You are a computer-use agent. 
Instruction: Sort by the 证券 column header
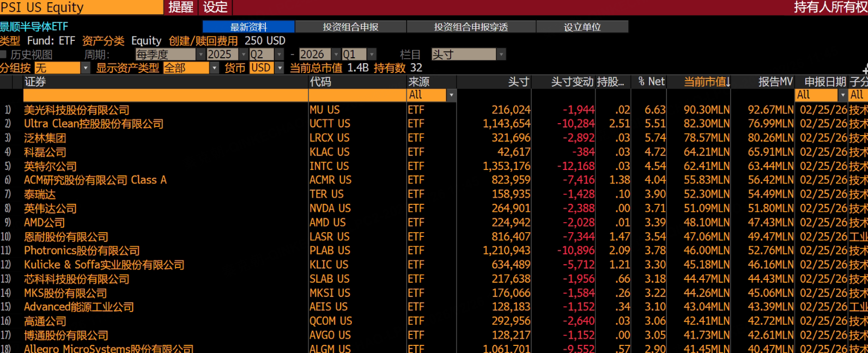point(35,82)
